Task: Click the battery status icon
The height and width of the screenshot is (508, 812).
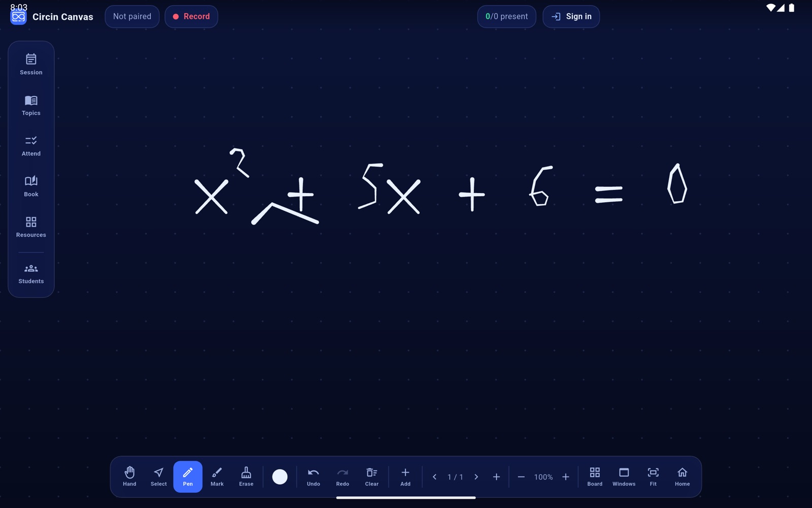Action: pos(791,8)
